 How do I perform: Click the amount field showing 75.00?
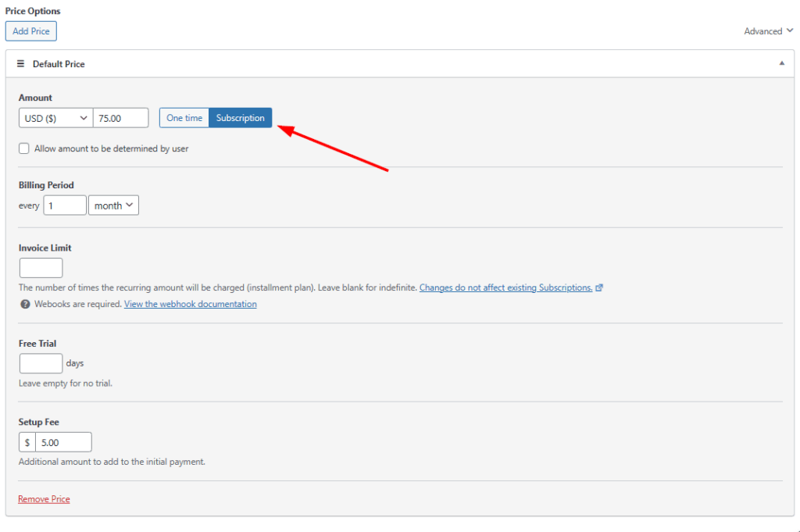coord(120,118)
